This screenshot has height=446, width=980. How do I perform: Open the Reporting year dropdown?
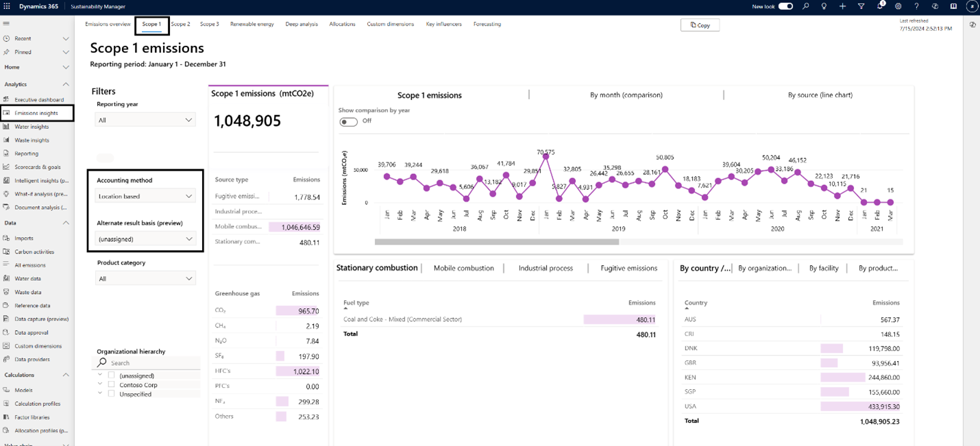tap(145, 120)
